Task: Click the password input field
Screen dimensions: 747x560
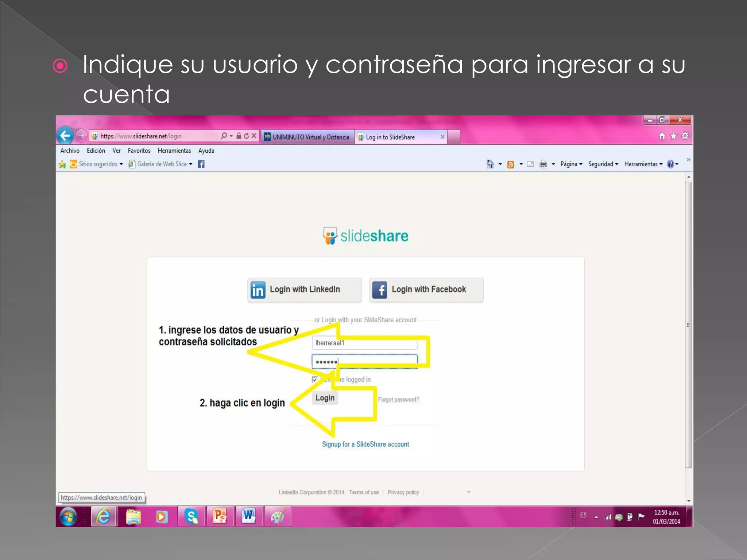Action: pyautogui.click(x=364, y=361)
